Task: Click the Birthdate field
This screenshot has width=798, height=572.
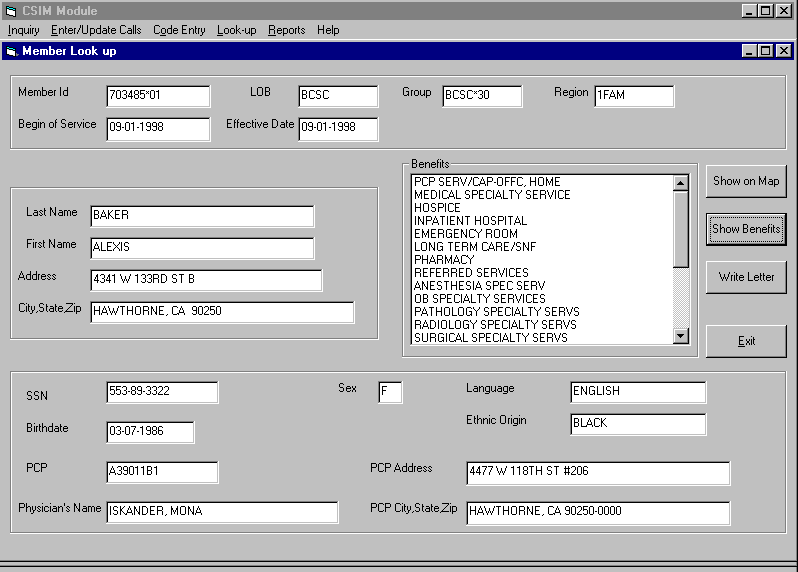Action: coord(150,432)
